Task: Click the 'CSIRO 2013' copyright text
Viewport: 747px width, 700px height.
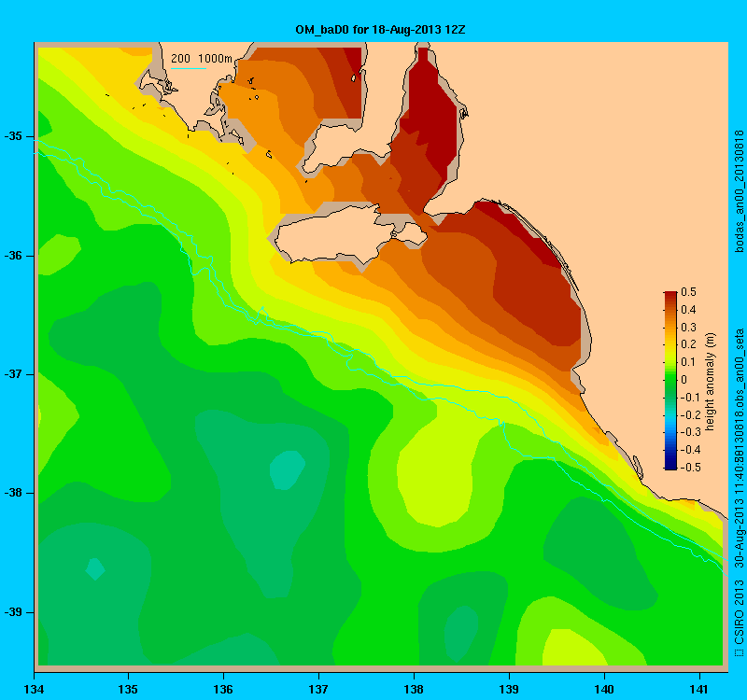Action: [x=739, y=612]
